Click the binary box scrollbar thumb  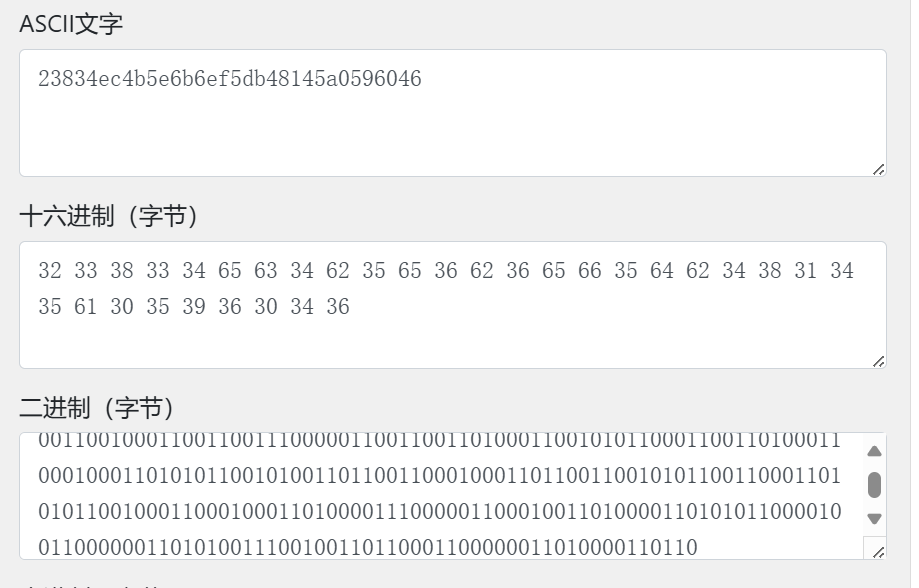coord(874,485)
